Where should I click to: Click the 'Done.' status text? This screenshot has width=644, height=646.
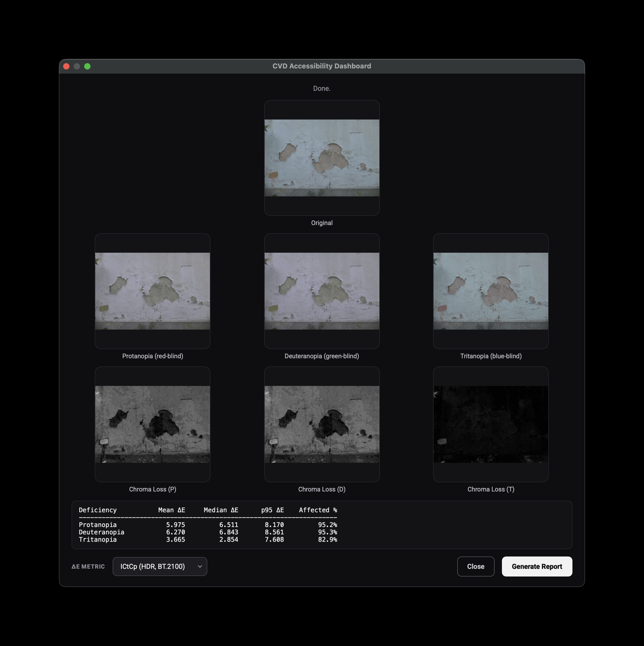coord(322,88)
